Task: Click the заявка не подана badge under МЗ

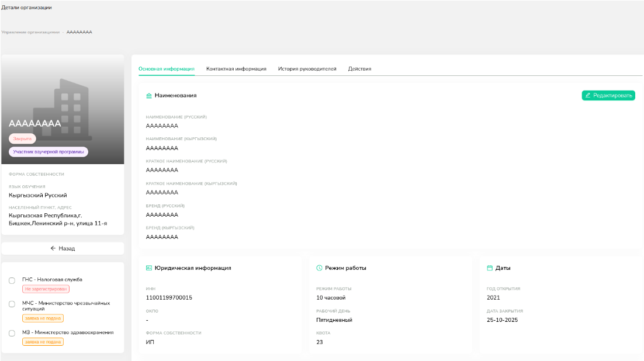Action: click(x=43, y=342)
